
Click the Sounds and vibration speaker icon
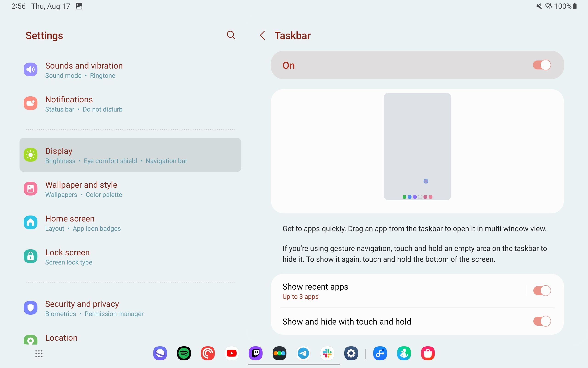[31, 70]
